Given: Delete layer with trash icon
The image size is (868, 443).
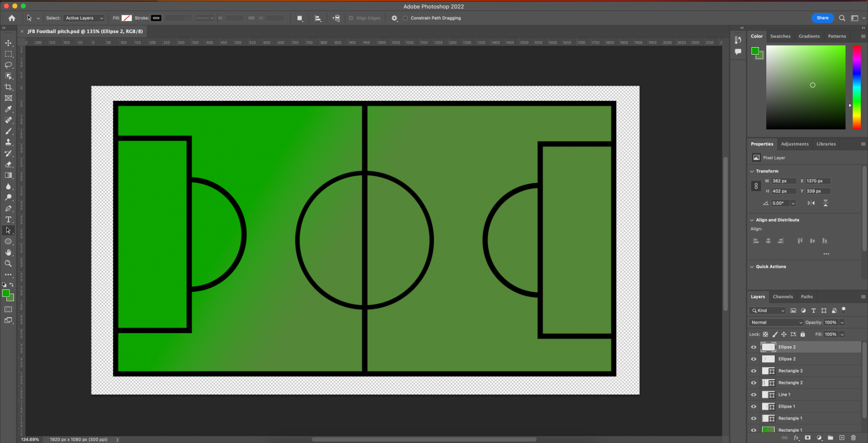Looking at the screenshot, I should pyautogui.click(x=853, y=438).
